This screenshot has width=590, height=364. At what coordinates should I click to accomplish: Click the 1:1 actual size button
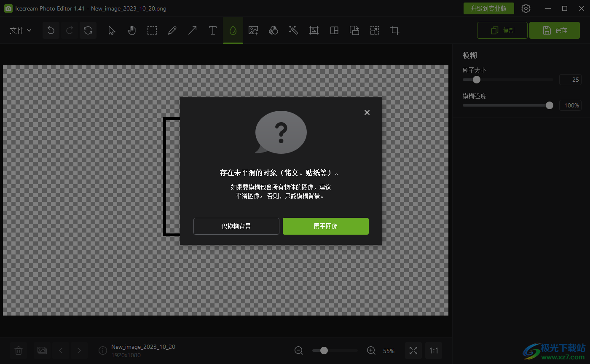[434, 351]
